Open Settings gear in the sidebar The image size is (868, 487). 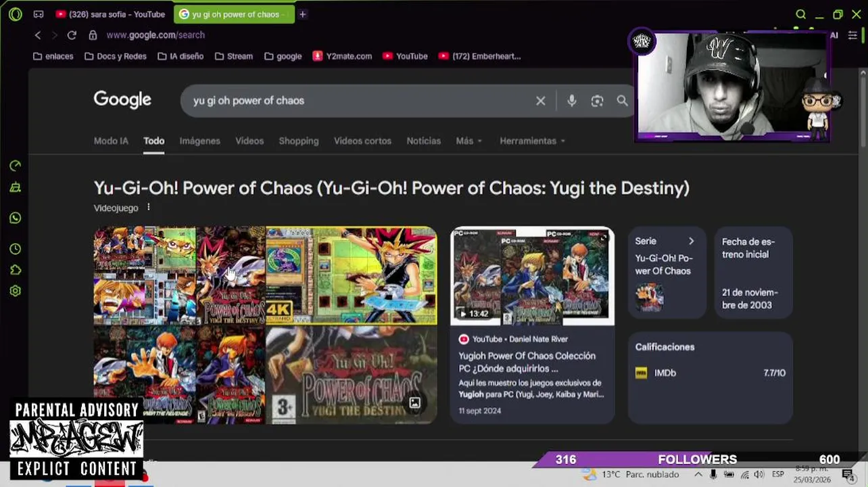click(16, 291)
